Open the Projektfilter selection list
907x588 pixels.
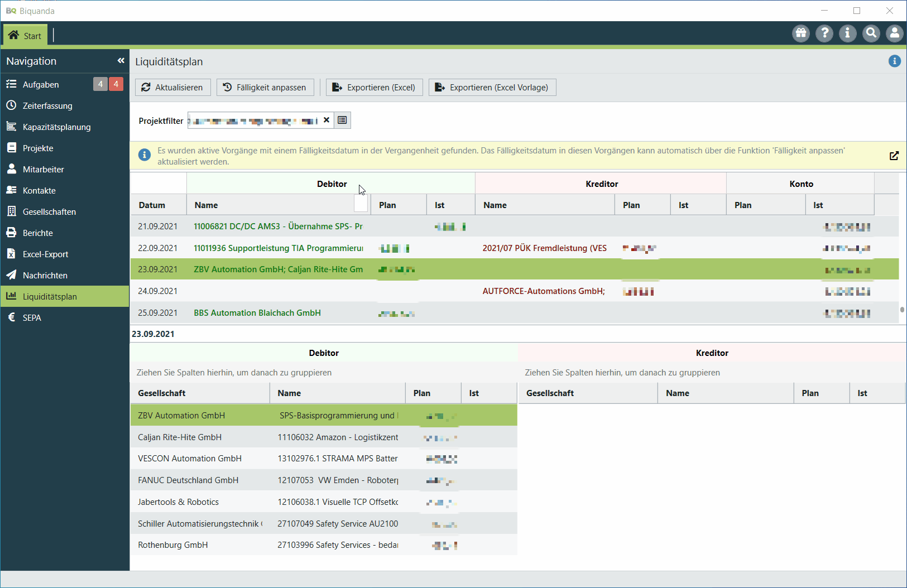(x=342, y=120)
